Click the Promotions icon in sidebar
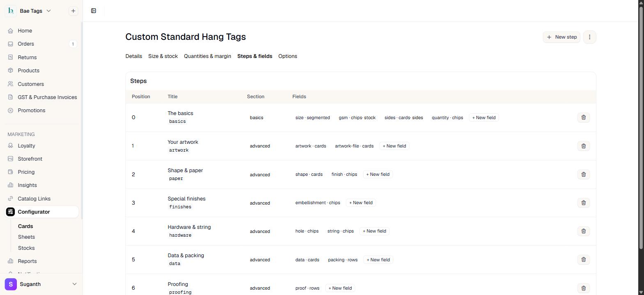Screen dimensions: 644x295 [11, 111]
